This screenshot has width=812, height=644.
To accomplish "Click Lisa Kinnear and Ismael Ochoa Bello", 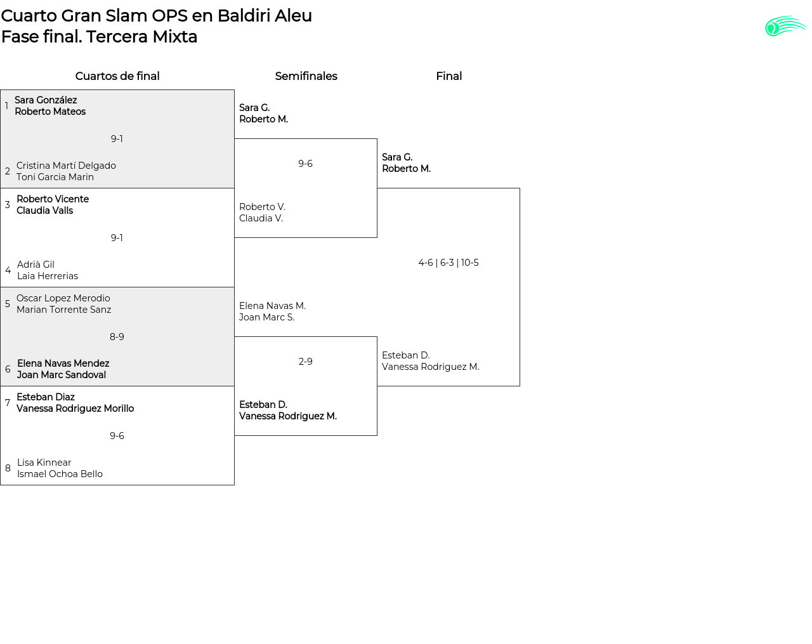I will pyautogui.click(x=60, y=468).
